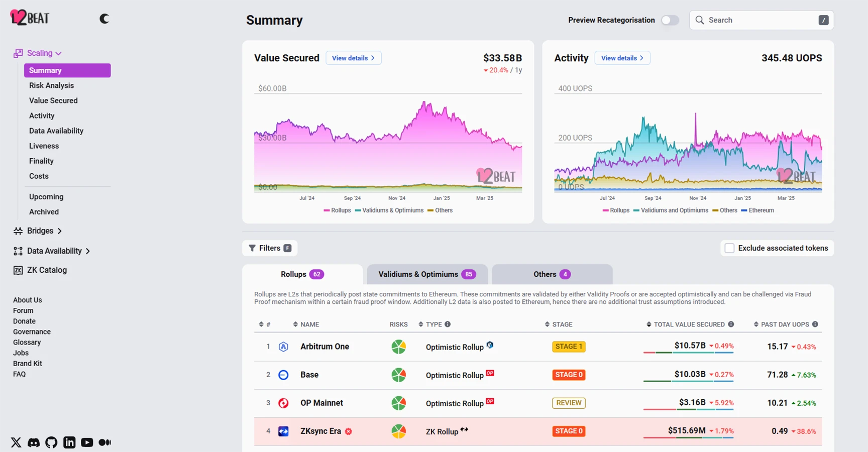Open the Jobs link
This screenshot has width=868, height=452.
pyautogui.click(x=21, y=353)
